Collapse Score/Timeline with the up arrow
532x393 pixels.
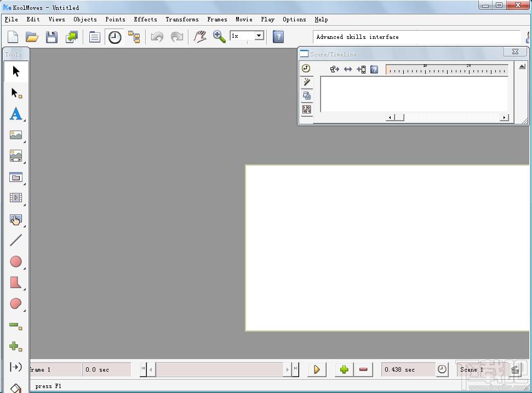pos(522,66)
